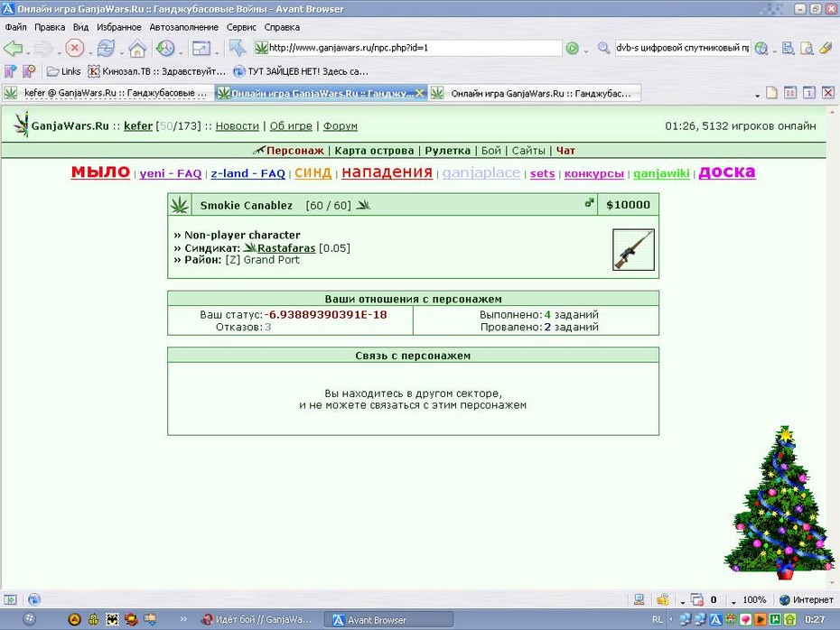Click the address bar URL field
The image size is (840, 630).
(x=407, y=48)
